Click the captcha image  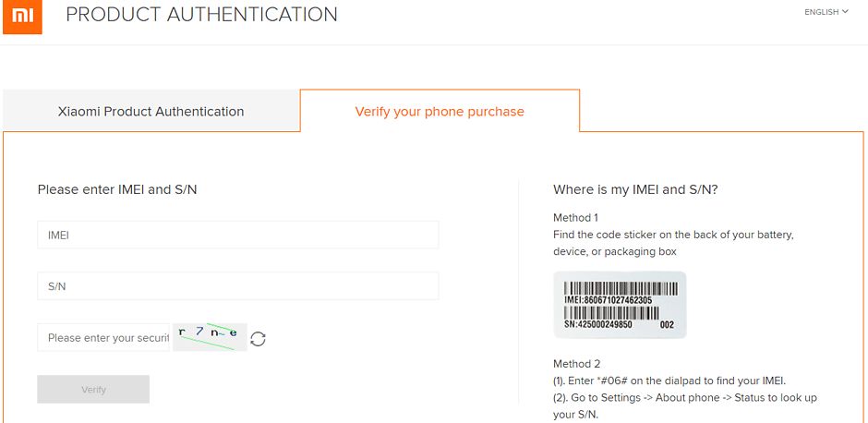(x=210, y=337)
